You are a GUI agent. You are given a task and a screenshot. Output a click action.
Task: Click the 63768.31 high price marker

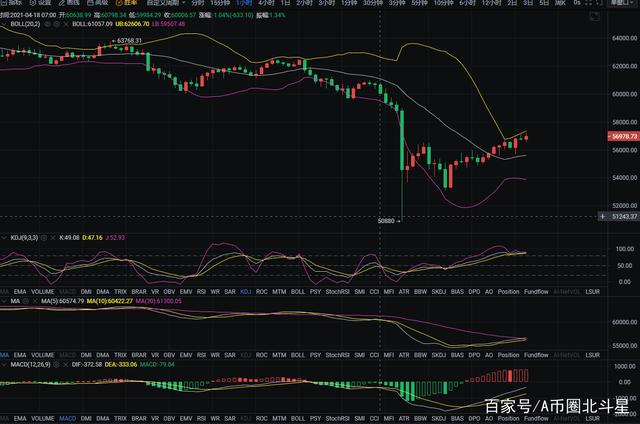(129, 40)
